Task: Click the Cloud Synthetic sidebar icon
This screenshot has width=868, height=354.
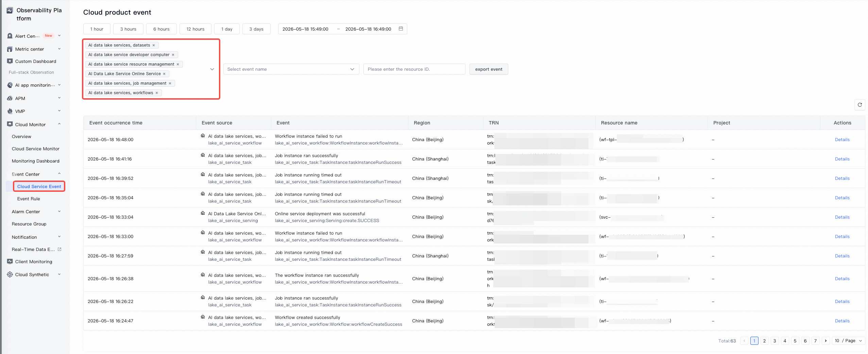Action: (x=10, y=274)
